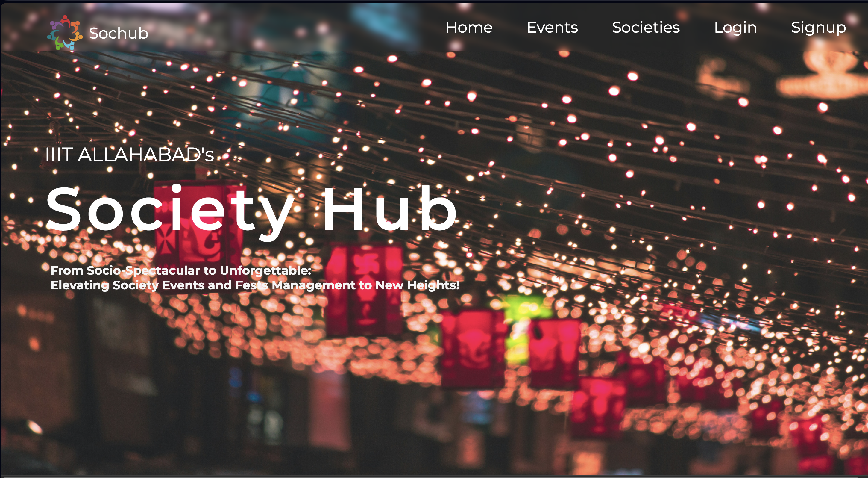Image resolution: width=868 pixels, height=478 pixels.
Task: Click the Sochub brand name text
Action: (x=119, y=33)
